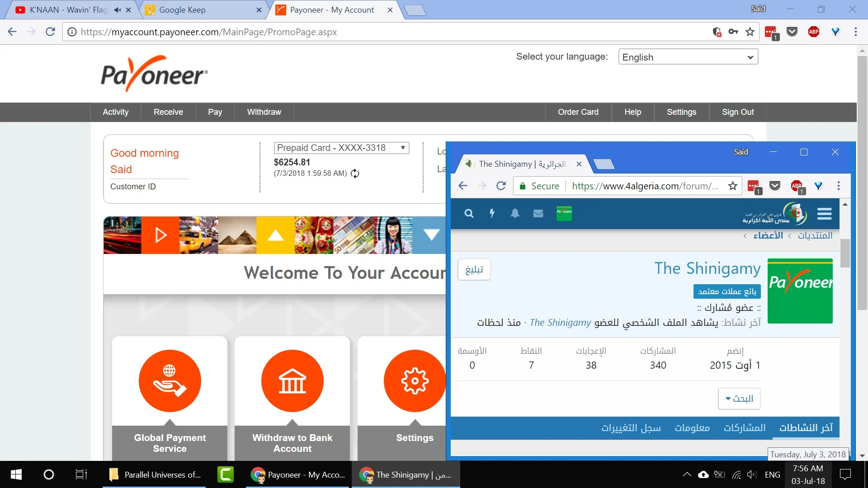Click the Withdraw to Bank building icon
The image size is (868, 488).
[x=292, y=380]
